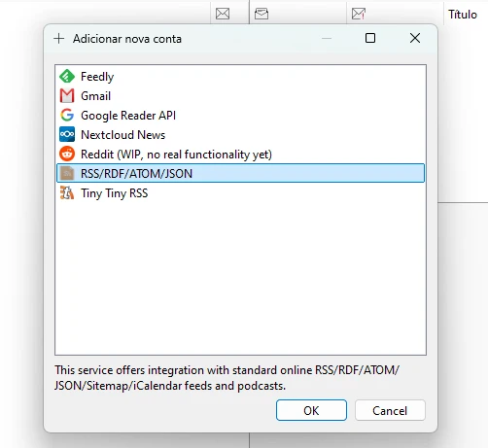488x448 pixels.
Task: Click the open envelope toolbar icon
Action: 261,14
